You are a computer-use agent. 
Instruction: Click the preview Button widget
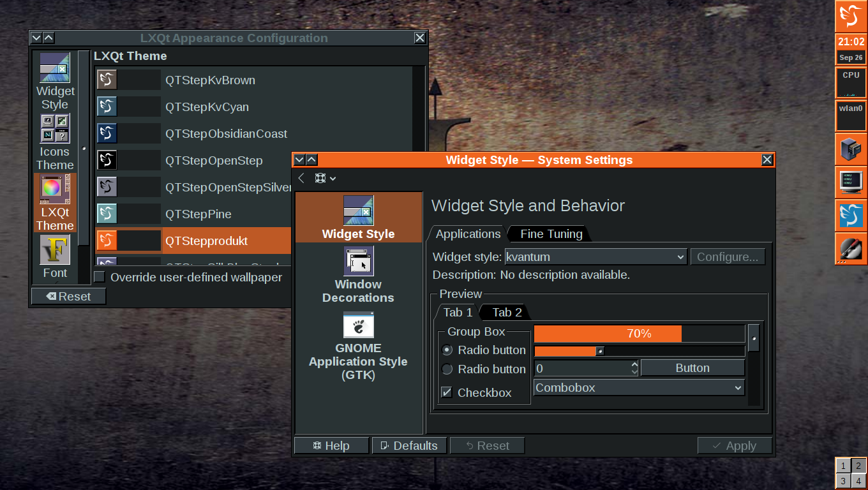[692, 367]
